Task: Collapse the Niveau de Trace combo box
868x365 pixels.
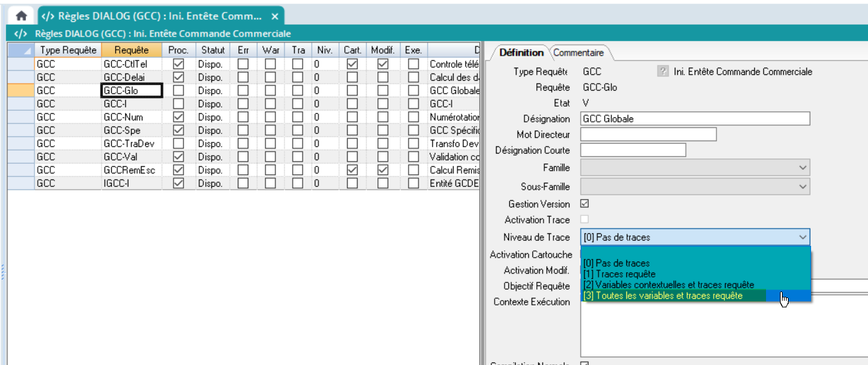Action: point(802,237)
